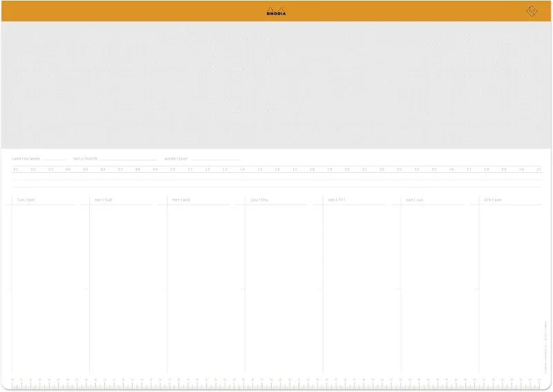Select the 'mar/tue' day column header

pos(103,200)
